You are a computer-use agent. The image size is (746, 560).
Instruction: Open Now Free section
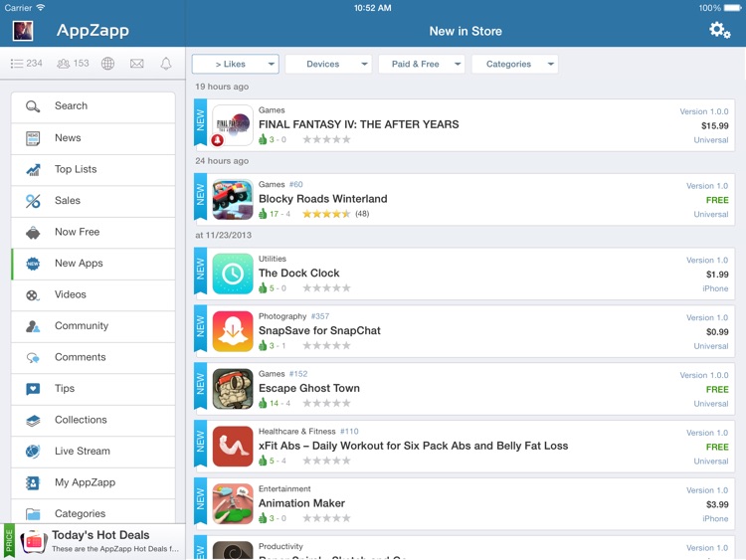pos(93,233)
